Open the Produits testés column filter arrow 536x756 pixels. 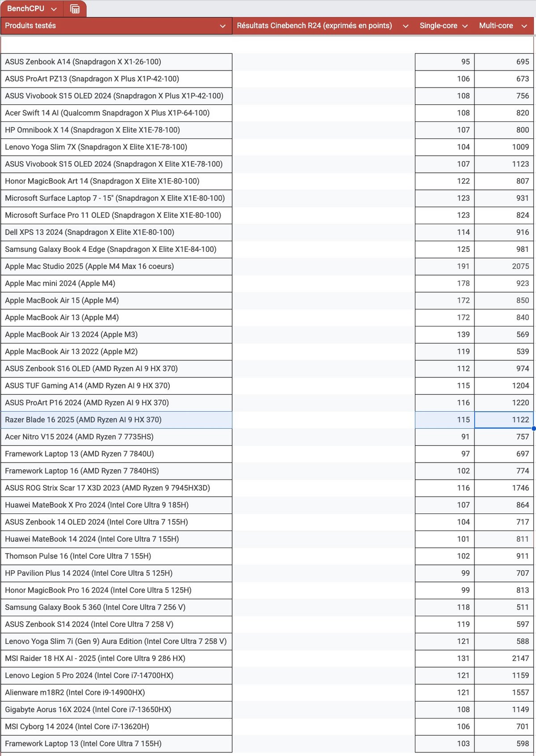(x=222, y=26)
